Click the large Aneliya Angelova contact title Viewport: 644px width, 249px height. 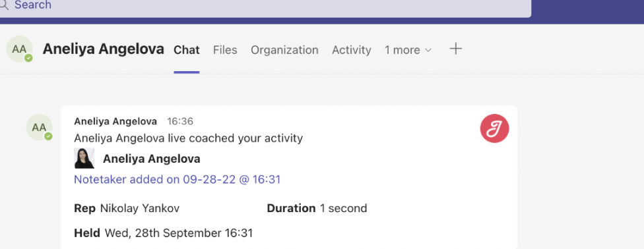pyautogui.click(x=104, y=49)
